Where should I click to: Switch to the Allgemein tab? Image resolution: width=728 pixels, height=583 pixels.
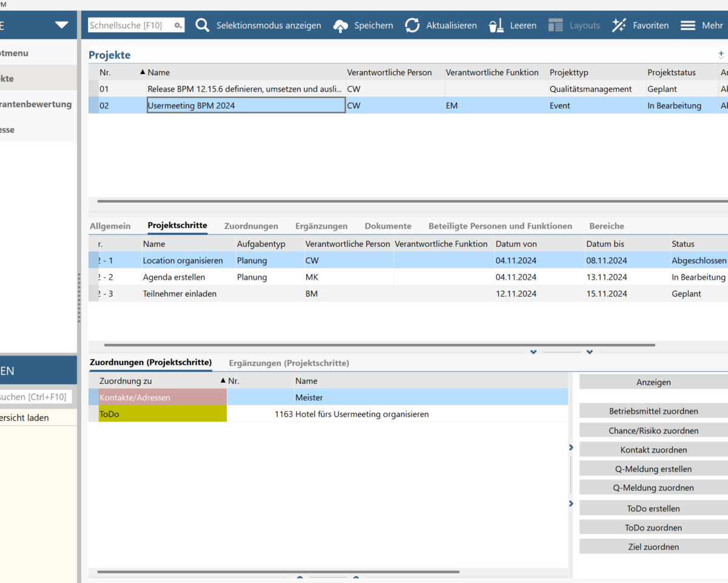point(110,226)
